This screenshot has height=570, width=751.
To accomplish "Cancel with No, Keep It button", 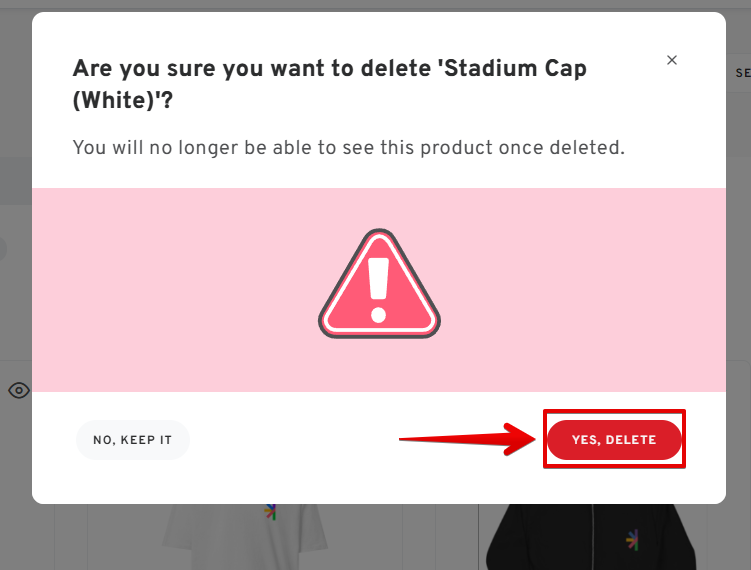I will 133,440.
